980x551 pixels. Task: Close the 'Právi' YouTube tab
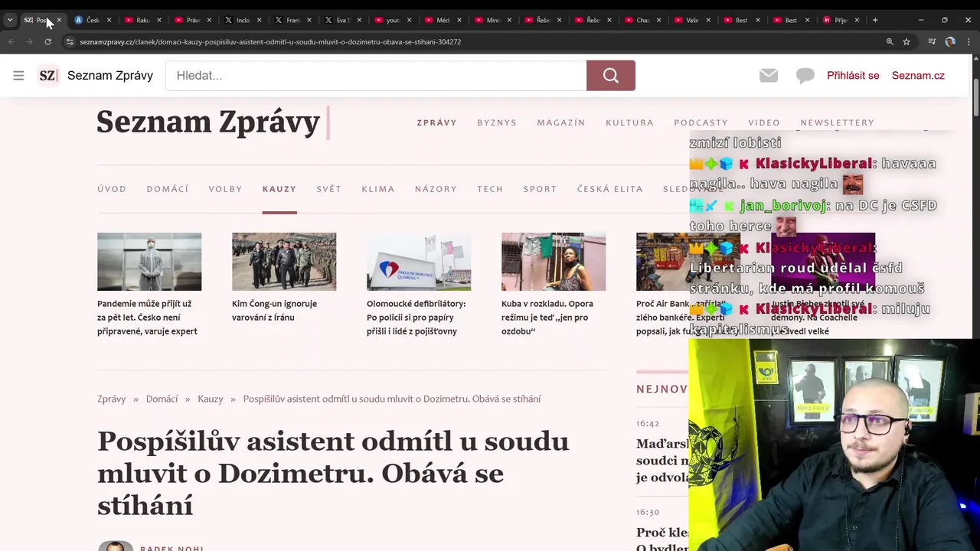[209, 20]
